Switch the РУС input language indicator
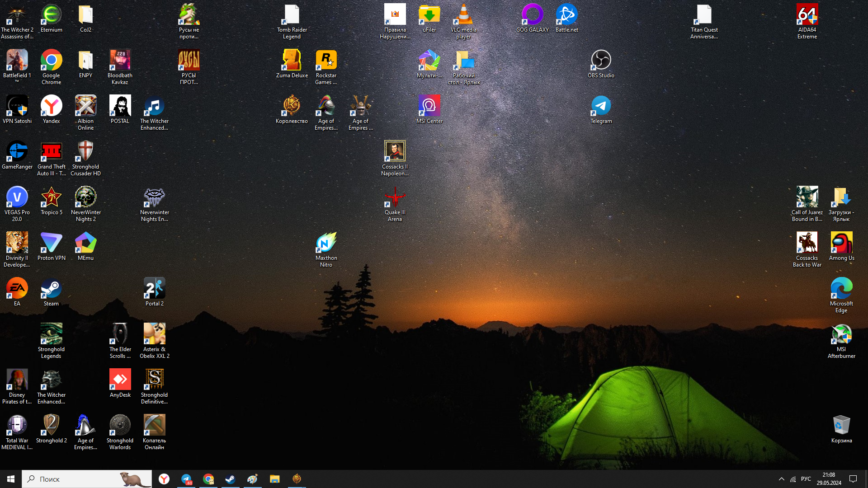This screenshot has width=868, height=488. coord(806,479)
